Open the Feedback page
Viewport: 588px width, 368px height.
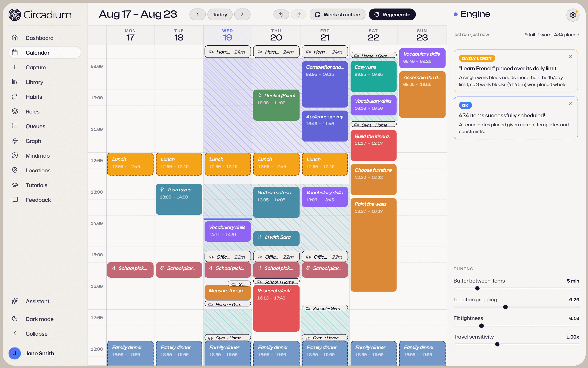click(x=45, y=200)
